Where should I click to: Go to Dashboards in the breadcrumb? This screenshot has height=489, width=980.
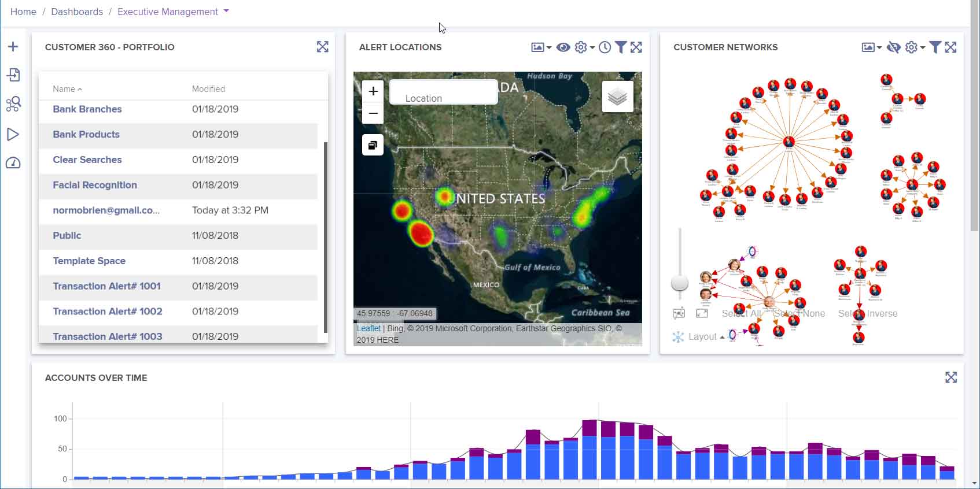click(x=77, y=12)
